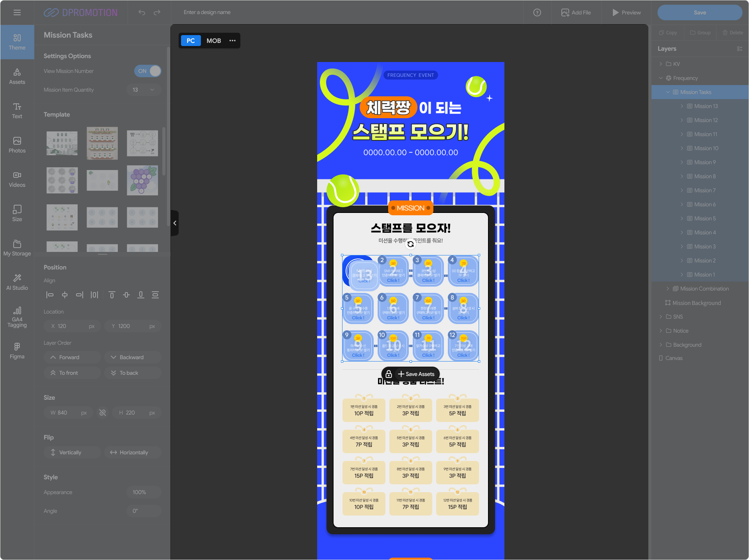The height and width of the screenshot is (560, 749).
Task: Open the Theme sidebar tab
Action: pos(17,42)
